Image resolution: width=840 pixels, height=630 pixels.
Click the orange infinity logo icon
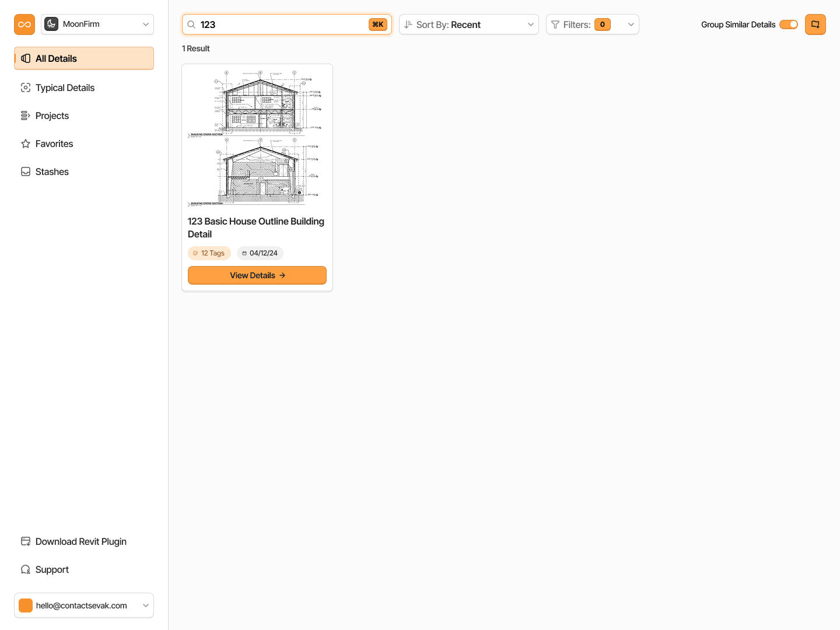(24, 24)
